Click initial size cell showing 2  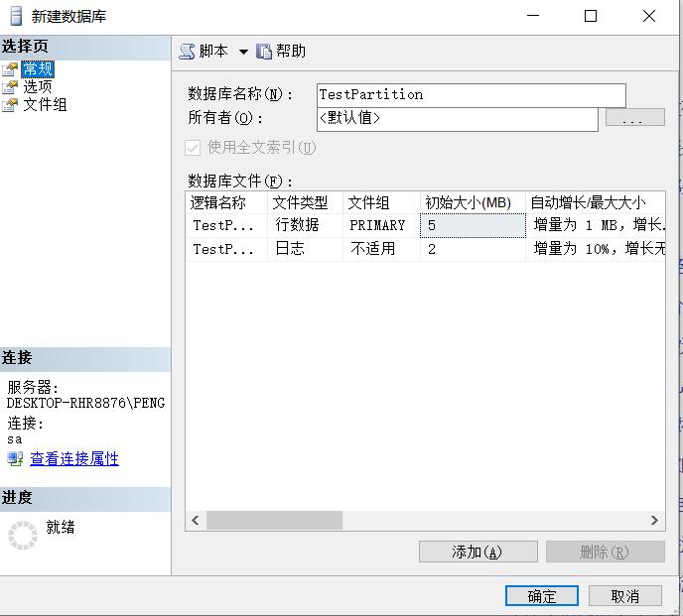474,249
